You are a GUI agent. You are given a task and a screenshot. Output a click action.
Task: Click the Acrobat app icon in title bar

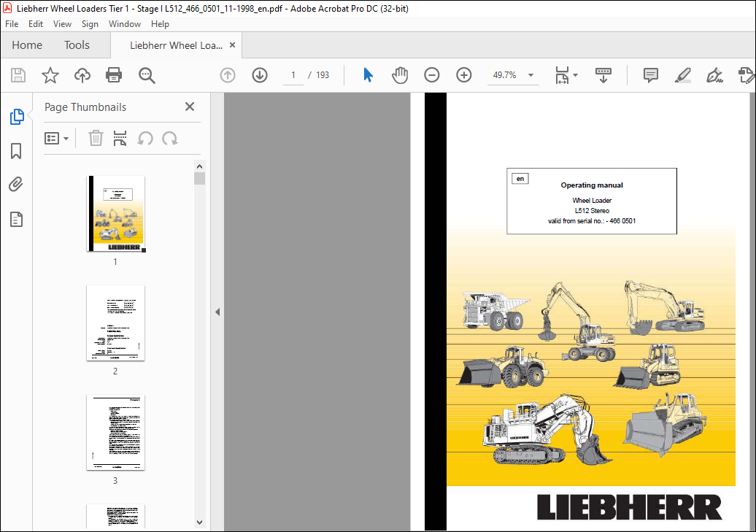(x=7, y=8)
